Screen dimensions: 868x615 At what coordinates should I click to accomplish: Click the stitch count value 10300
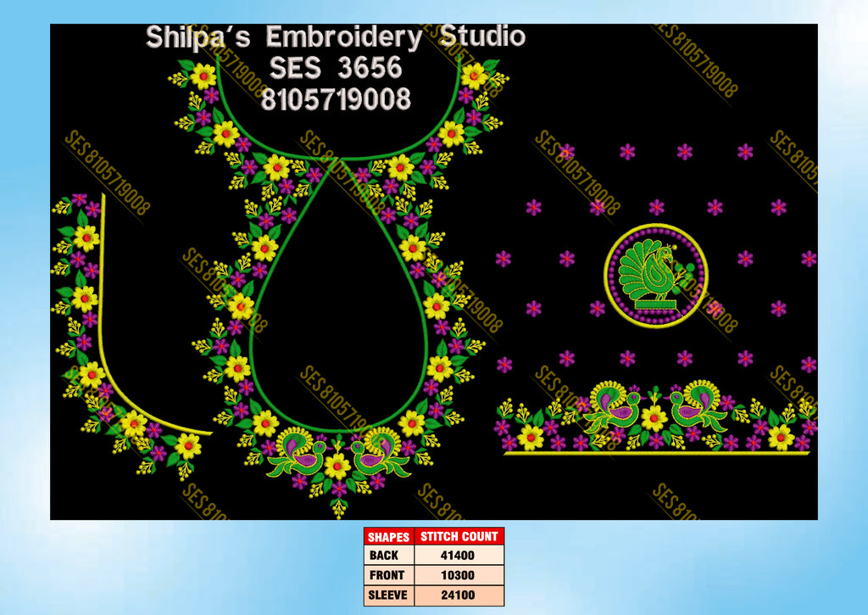(459, 575)
